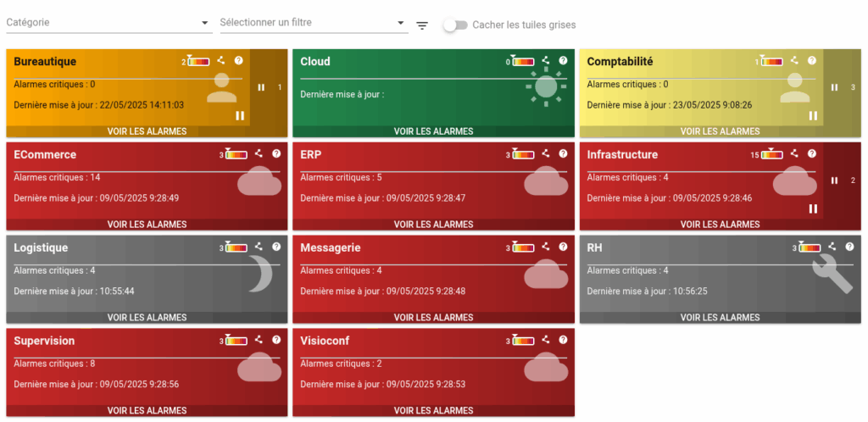Open help for Visioconf tile
The width and height of the screenshot is (868, 422).
tap(563, 340)
